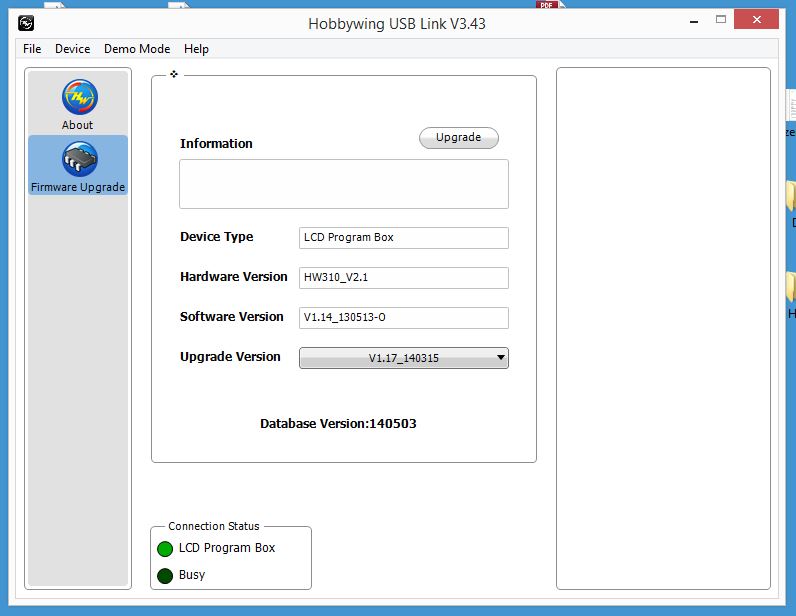
Task: Click the PDF file icon on desktop
Action: pyautogui.click(x=550, y=4)
